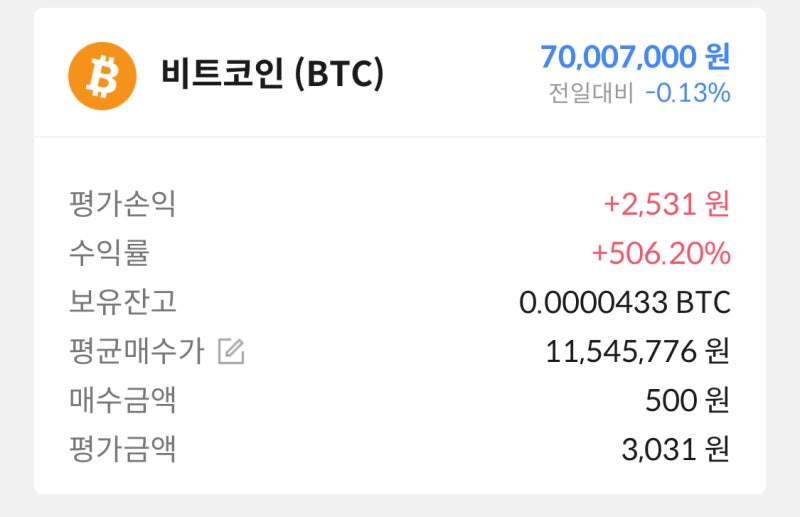Edit the average buy price with pencil icon

[x=231, y=351]
